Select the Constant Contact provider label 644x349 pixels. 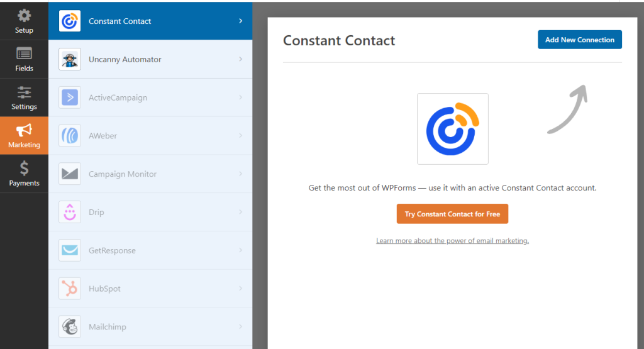[x=119, y=21]
